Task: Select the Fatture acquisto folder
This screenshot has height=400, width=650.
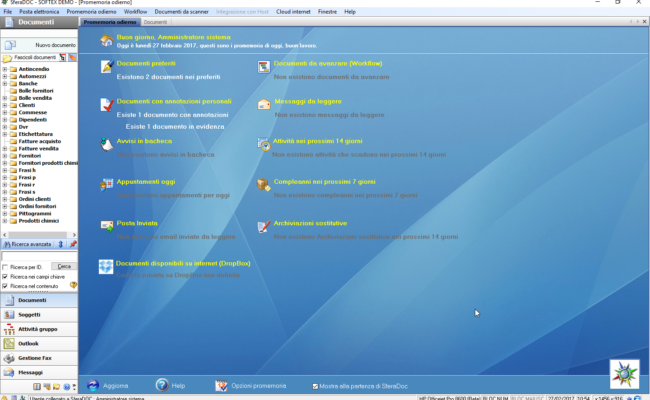Action: [39, 141]
